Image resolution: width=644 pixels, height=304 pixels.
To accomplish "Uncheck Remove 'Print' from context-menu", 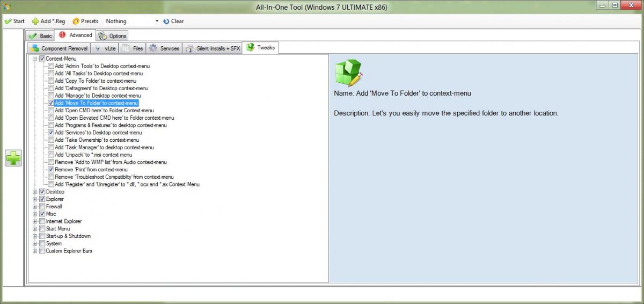I will pos(51,169).
